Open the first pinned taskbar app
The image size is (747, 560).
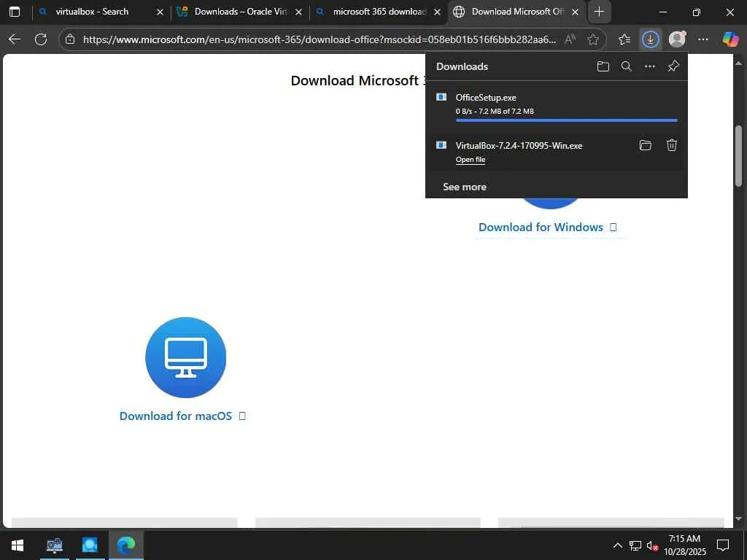[54, 545]
